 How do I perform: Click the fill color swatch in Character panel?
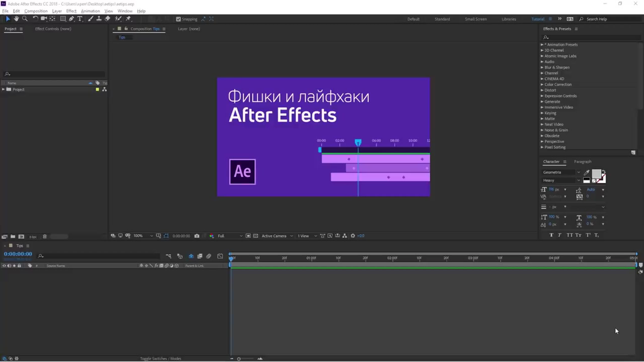pos(597,174)
